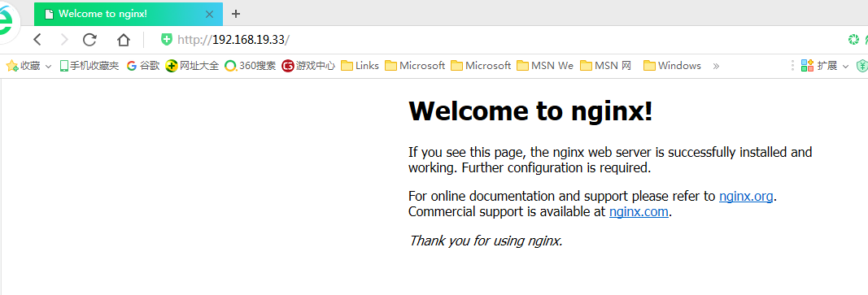Open the 谷歌 bookmark
This screenshot has width=868, height=295.
[x=143, y=66]
